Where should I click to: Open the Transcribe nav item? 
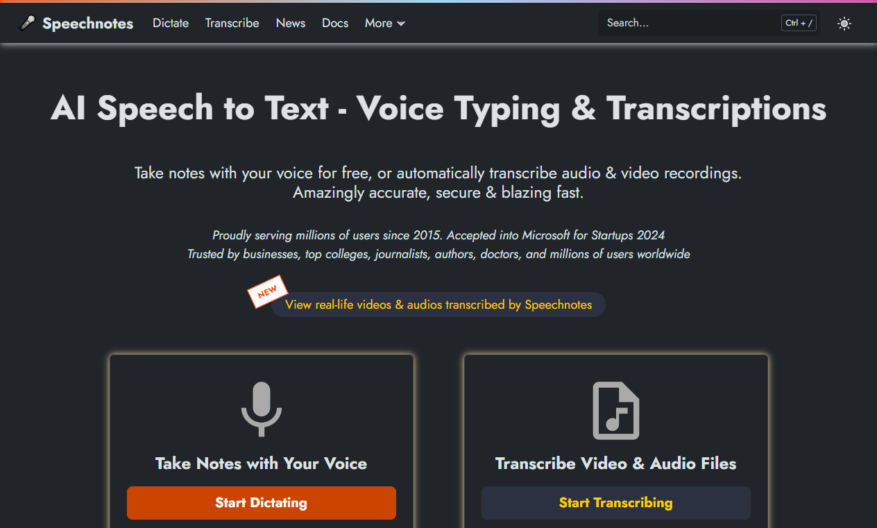click(x=232, y=23)
